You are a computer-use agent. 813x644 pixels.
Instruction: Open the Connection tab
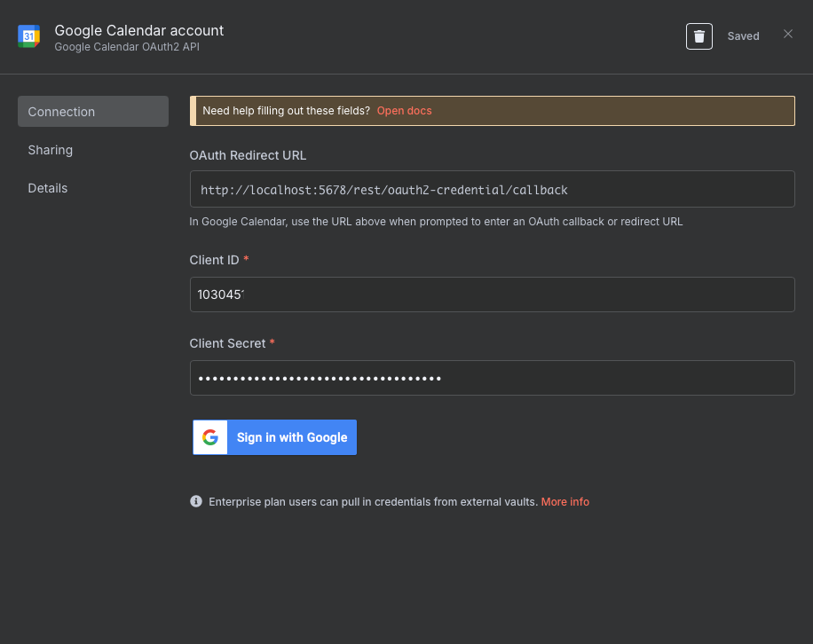click(x=93, y=112)
